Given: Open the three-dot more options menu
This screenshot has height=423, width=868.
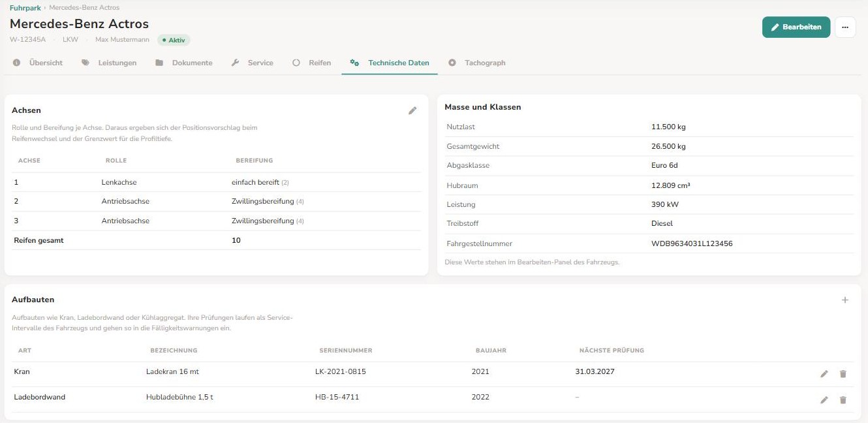Looking at the screenshot, I should (845, 27).
